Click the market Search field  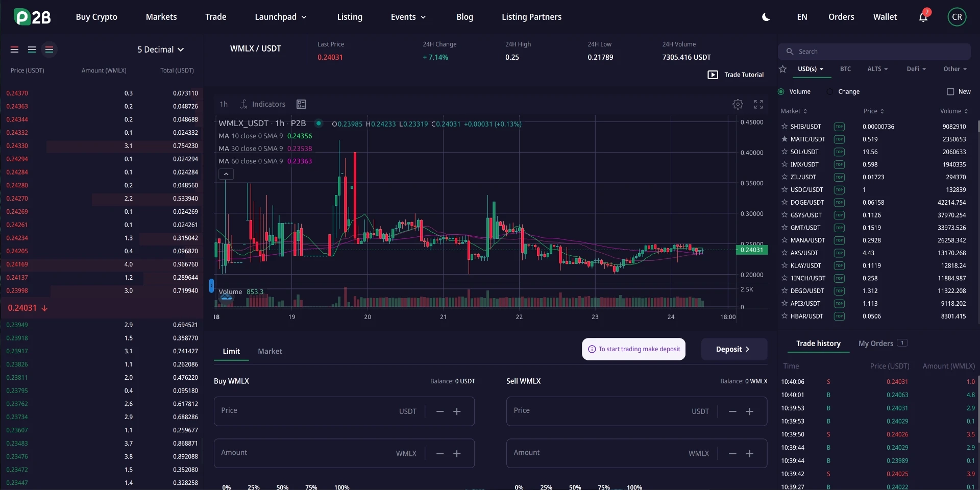click(874, 52)
